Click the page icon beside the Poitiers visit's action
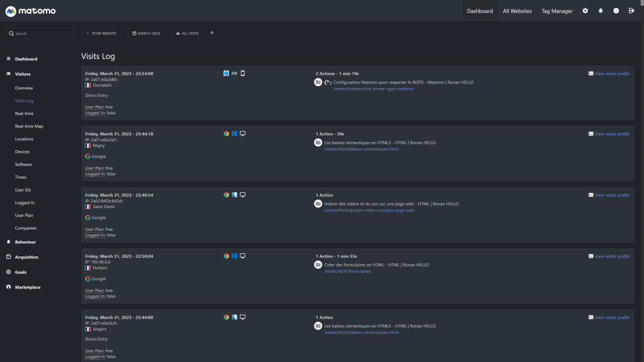This screenshot has height=362, width=644. (318, 265)
